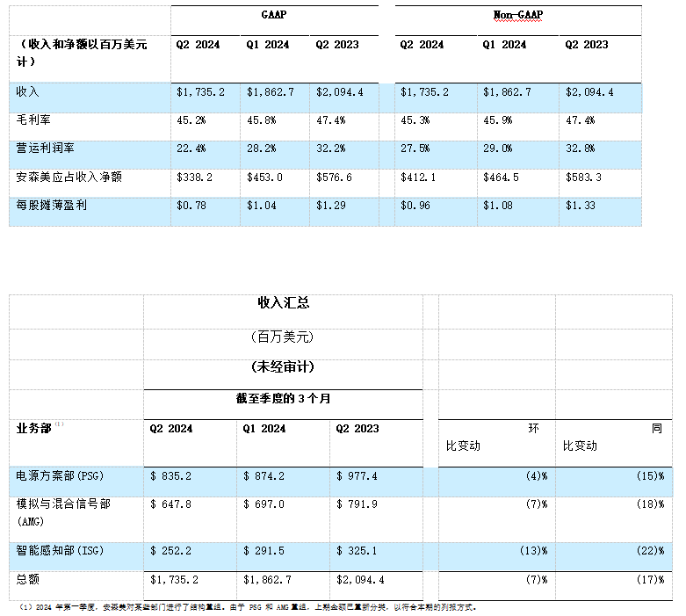This screenshot has height=616, width=686.
Task: Click AMG Q1 2024 revenue $697.0
Action: coord(264,504)
